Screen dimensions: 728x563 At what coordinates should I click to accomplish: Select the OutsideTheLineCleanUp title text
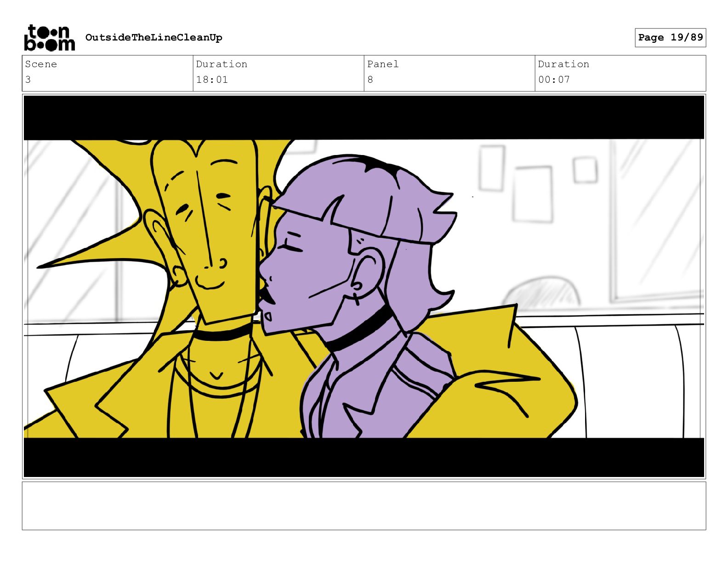point(154,37)
